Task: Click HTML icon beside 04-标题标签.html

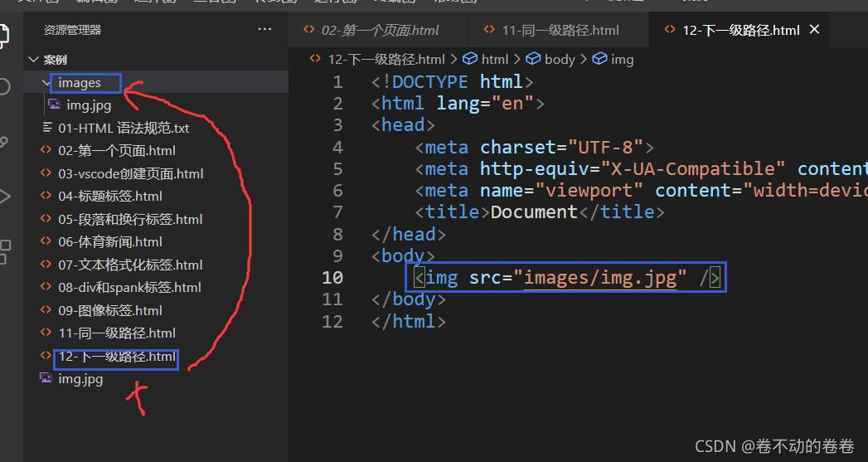Action: point(46,195)
